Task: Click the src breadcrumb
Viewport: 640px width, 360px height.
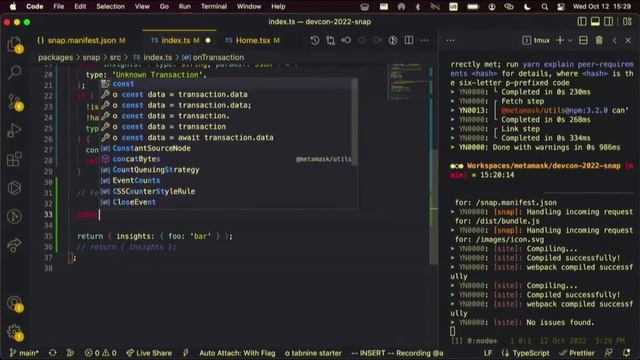Action: pyautogui.click(x=116, y=58)
